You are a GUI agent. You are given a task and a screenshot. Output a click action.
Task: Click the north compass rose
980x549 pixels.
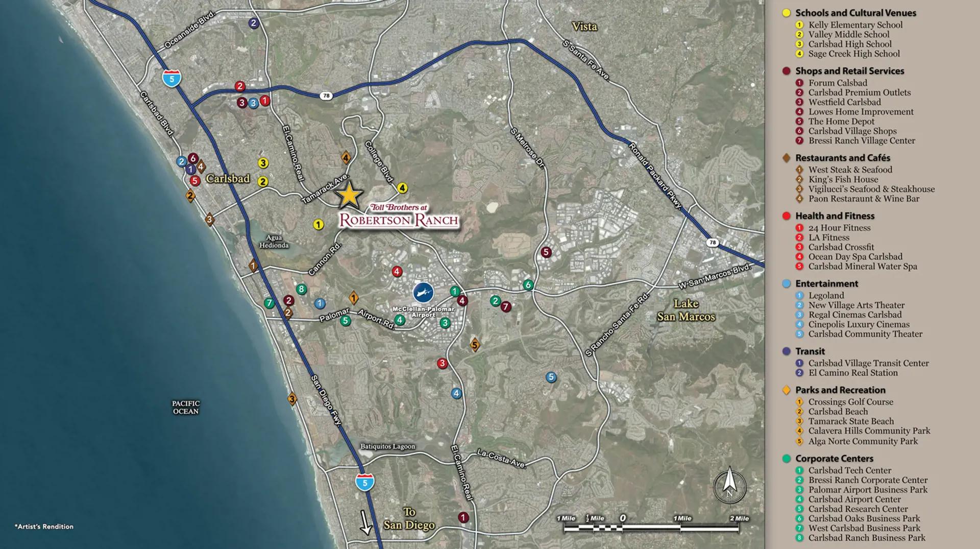pos(729,485)
